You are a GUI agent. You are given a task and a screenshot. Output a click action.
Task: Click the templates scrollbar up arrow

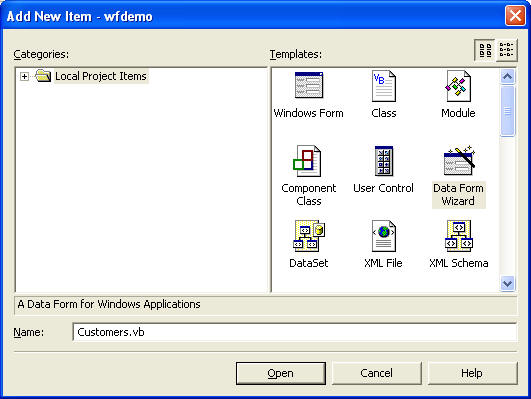click(x=507, y=77)
